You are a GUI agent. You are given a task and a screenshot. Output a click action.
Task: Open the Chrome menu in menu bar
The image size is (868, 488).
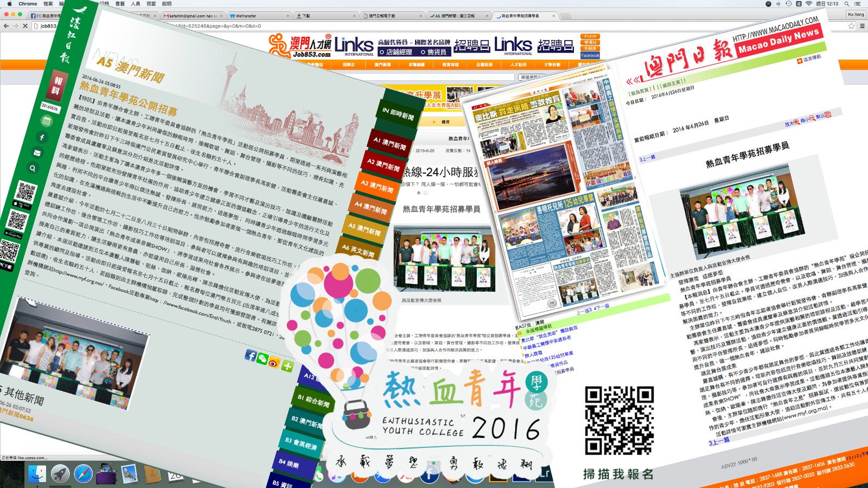[28, 4]
